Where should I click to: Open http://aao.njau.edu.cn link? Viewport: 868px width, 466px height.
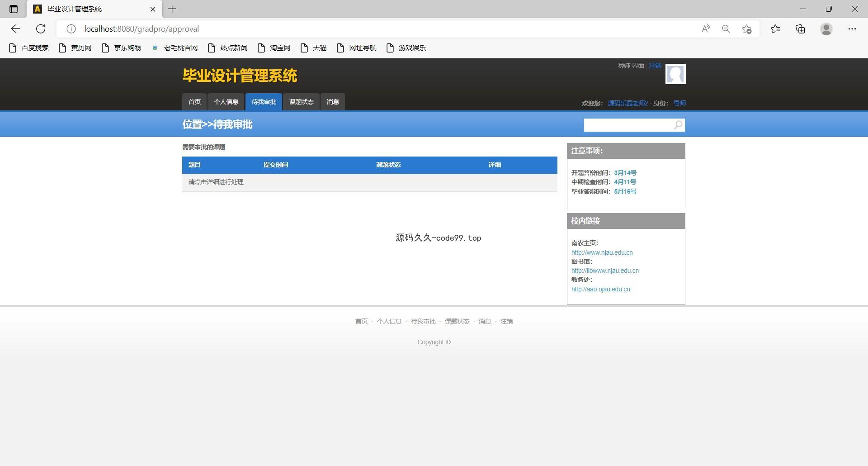600,289
